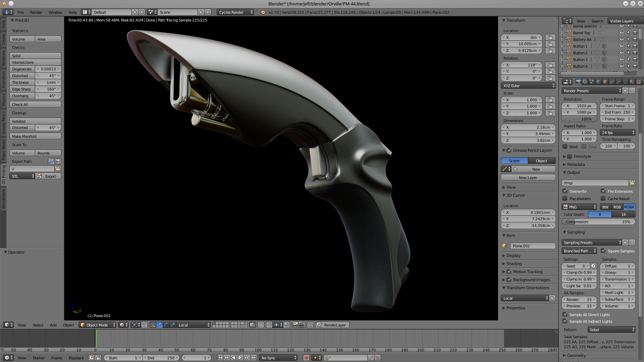Click the translate manipulator arrow icon
This screenshot has width=644, height=362.
pos(159,325)
